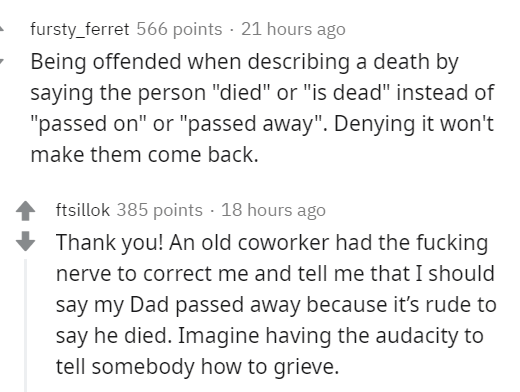Click the final line "tell somebody how to grieve."
The height and width of the screenshot is (392, 520).
197,367
